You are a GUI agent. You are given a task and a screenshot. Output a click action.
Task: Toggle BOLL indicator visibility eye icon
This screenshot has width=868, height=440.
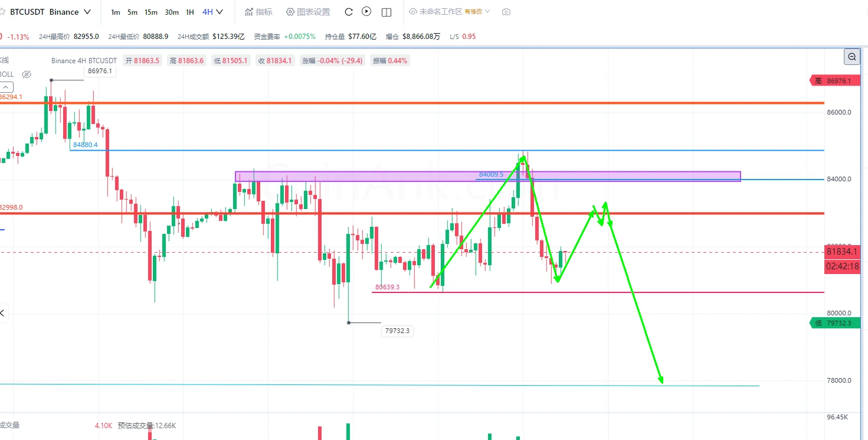[26, 74]
